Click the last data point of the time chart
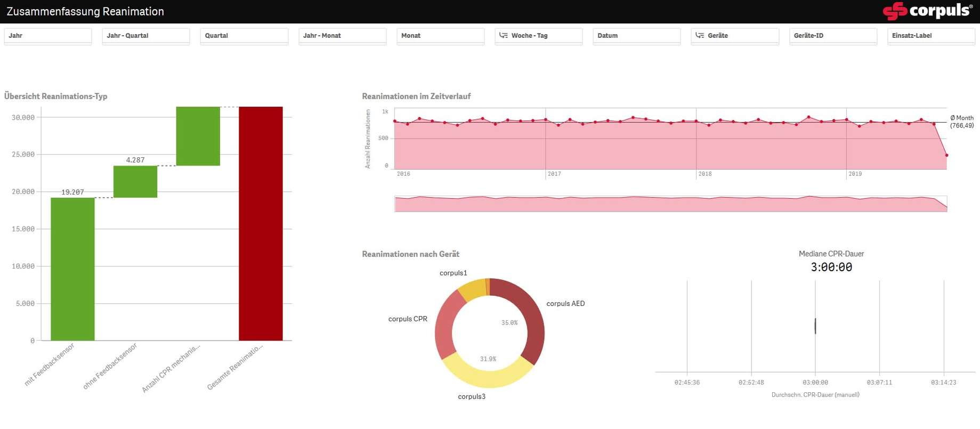The height and width of the screenshot is (429, 980). point(947,156)
